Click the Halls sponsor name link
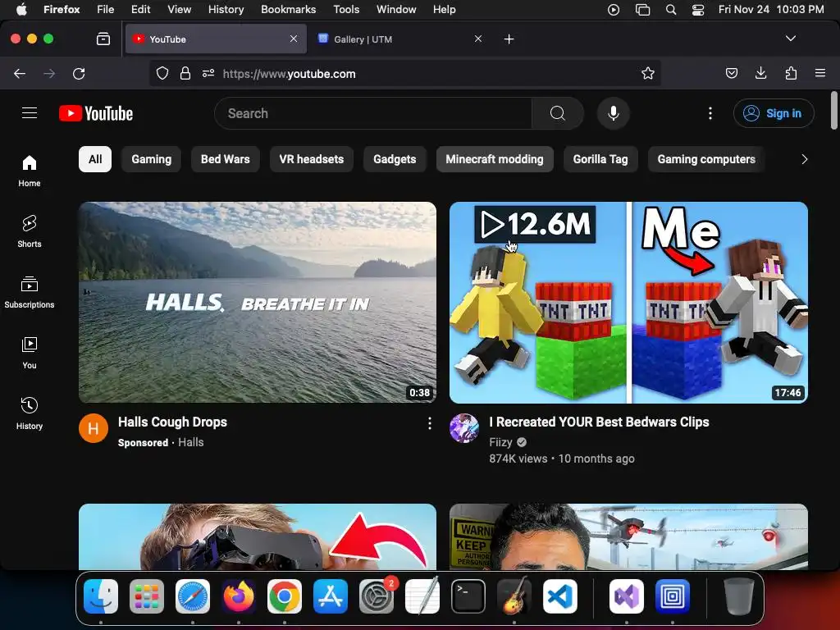840x630 pixels. click(190, 442)
